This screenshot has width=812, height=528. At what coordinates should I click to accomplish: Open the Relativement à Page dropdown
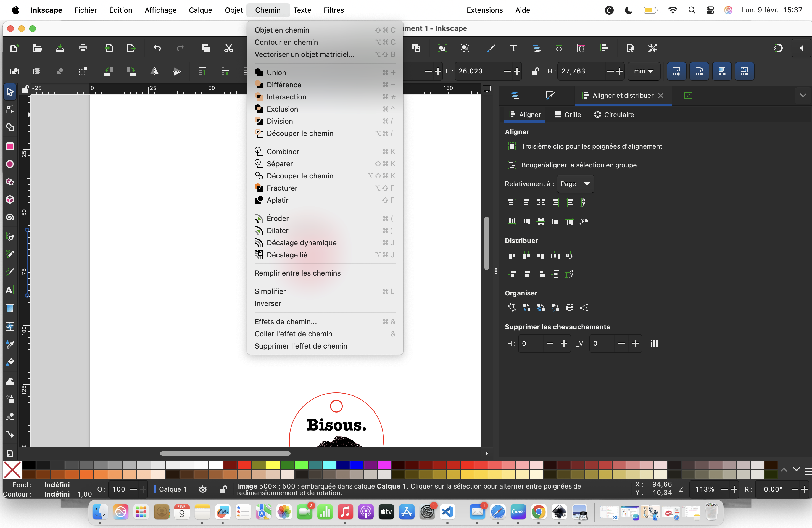tap(575, 184)
